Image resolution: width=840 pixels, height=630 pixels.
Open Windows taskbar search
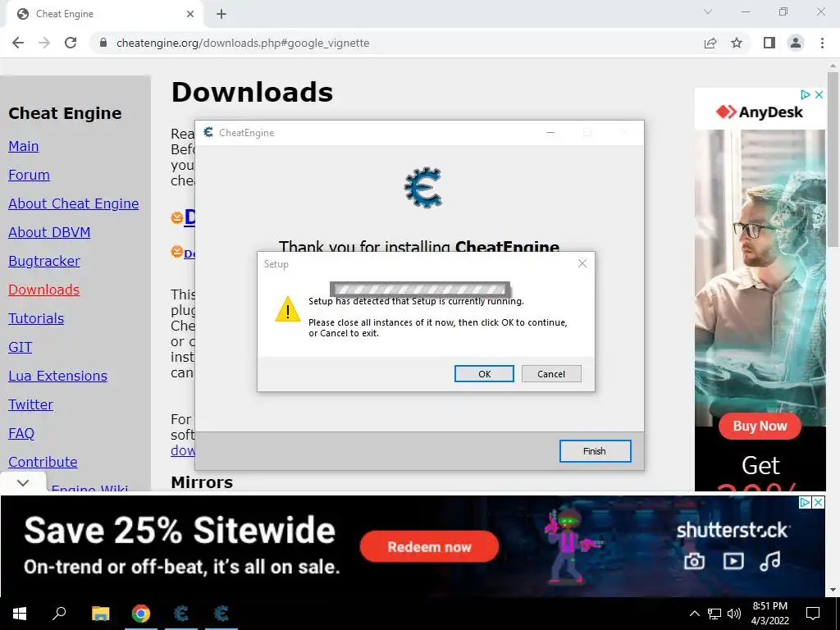pyautogui.click(x=59, y=614)
